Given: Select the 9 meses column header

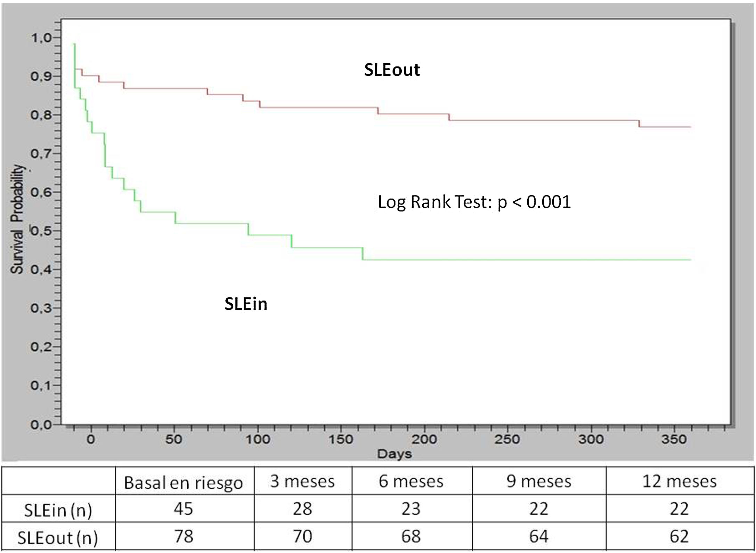Looking at the screenshot, I should point(539,481).
